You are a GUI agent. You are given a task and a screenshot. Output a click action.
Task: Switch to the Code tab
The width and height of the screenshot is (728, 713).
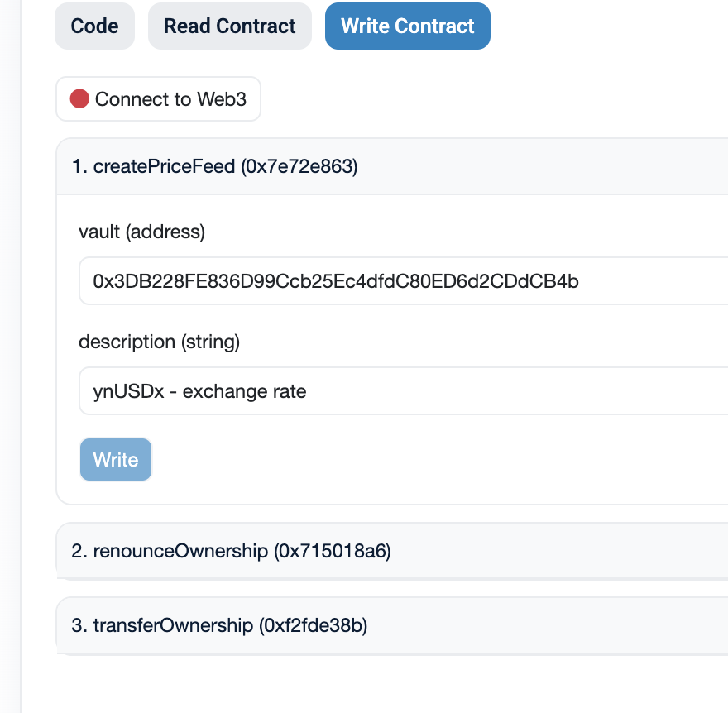(94, 26)
